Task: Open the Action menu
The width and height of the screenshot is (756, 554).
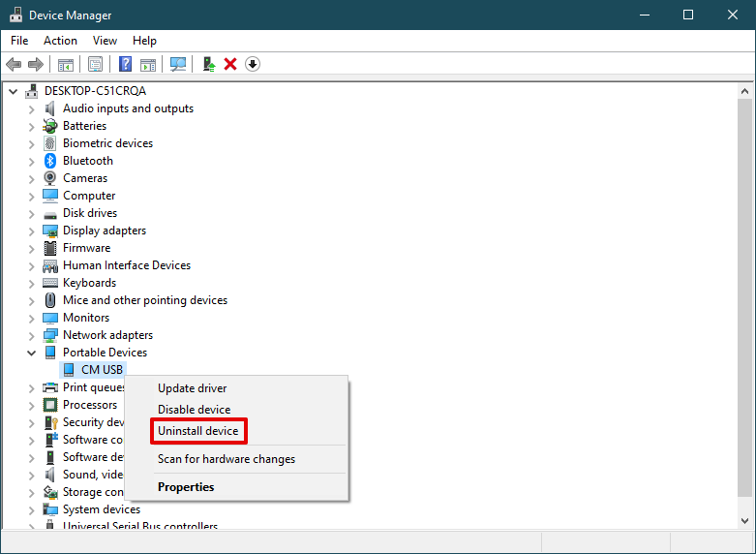Action: [x=60, y=41]
